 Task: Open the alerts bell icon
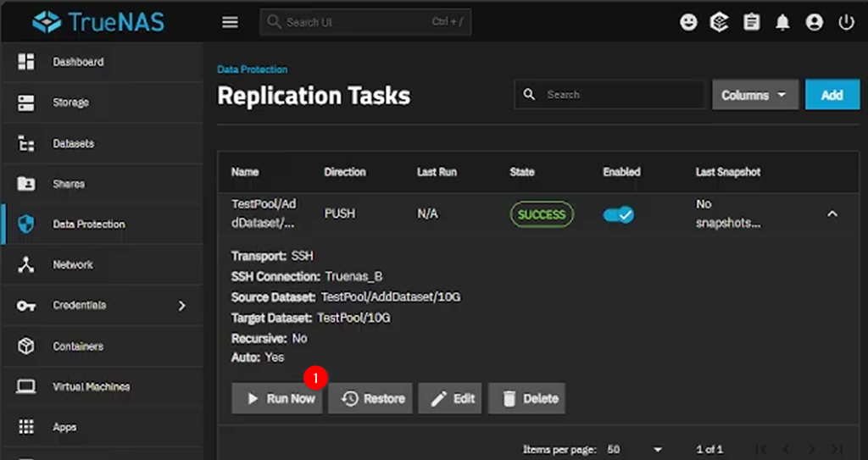pyautogui.click(x=783, y=23)
